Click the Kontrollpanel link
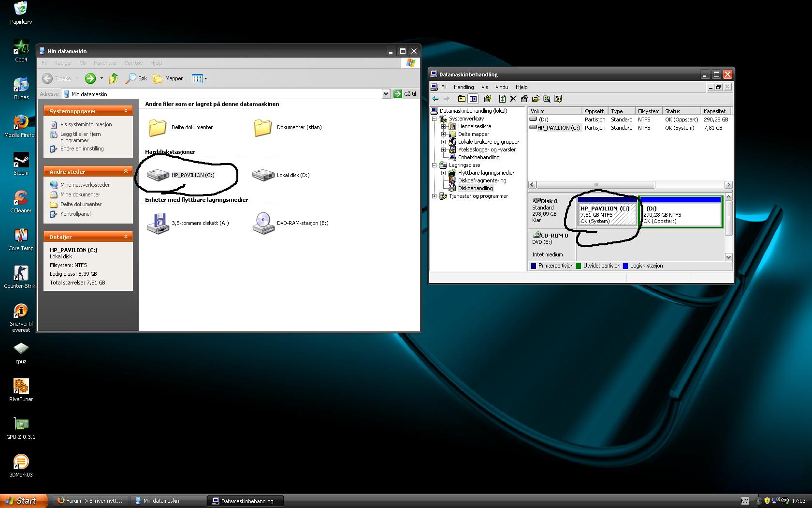 (75, 214)
